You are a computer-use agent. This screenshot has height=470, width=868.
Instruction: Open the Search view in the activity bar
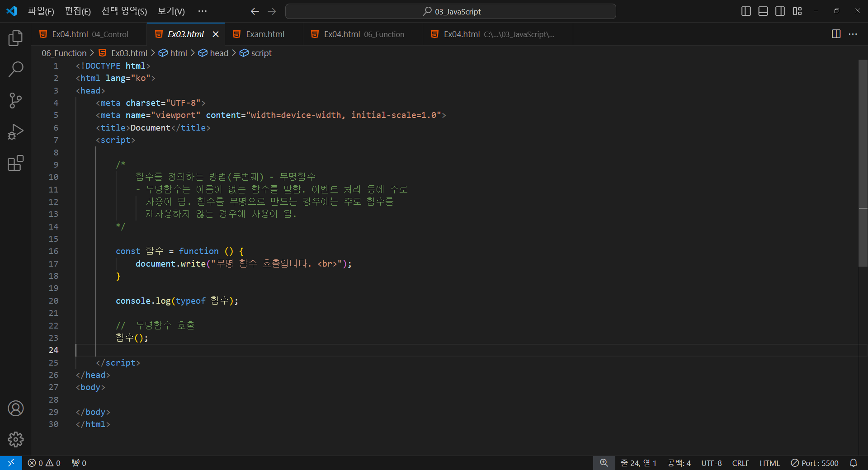click(x=15, y=70)
